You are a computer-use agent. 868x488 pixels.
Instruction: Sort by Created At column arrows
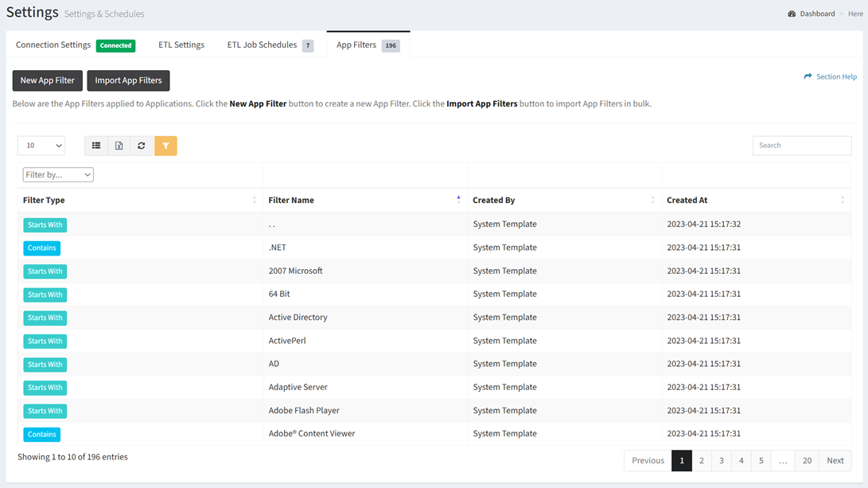click(x=843, y=200)
